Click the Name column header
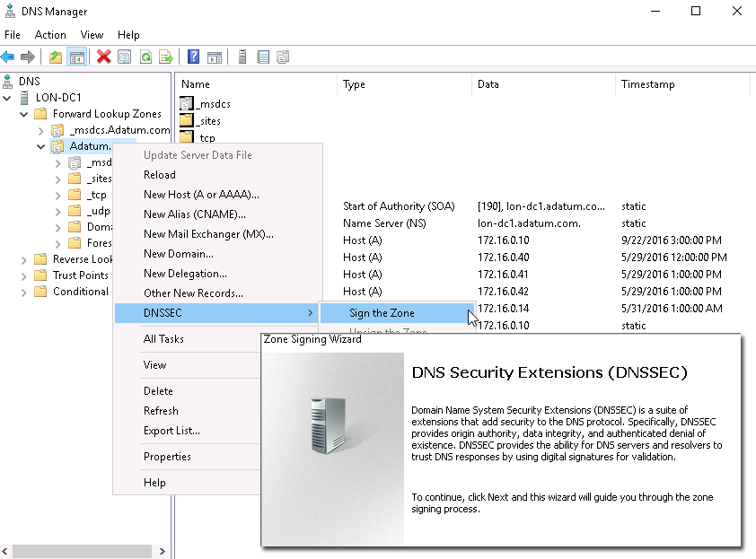The height and width of the screenshot is (559, 756). click(256, 84)
